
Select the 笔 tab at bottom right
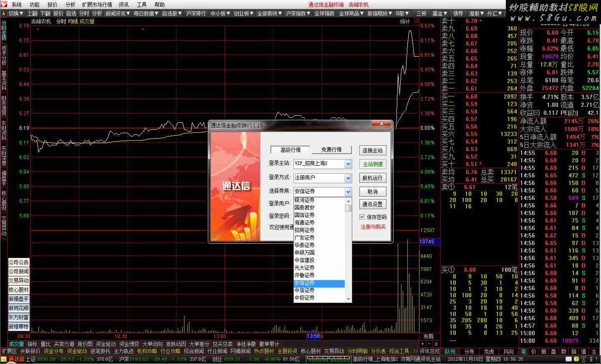pos(524,351)
